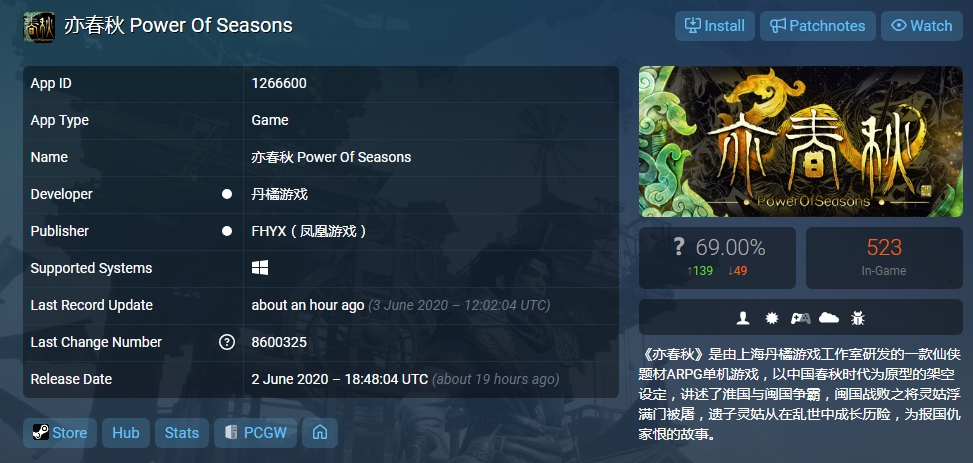Open the Steam Store link
The width and height of the screenshot is (973, 463).
click(x=60, y=433)
